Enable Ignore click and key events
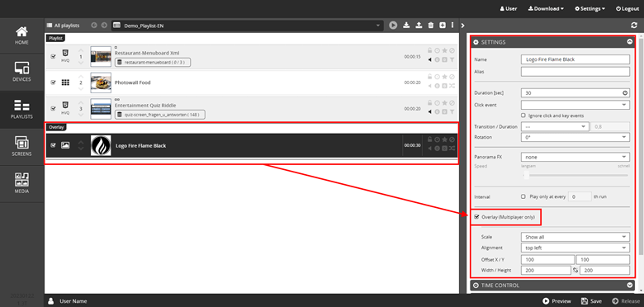 point(523,116)
